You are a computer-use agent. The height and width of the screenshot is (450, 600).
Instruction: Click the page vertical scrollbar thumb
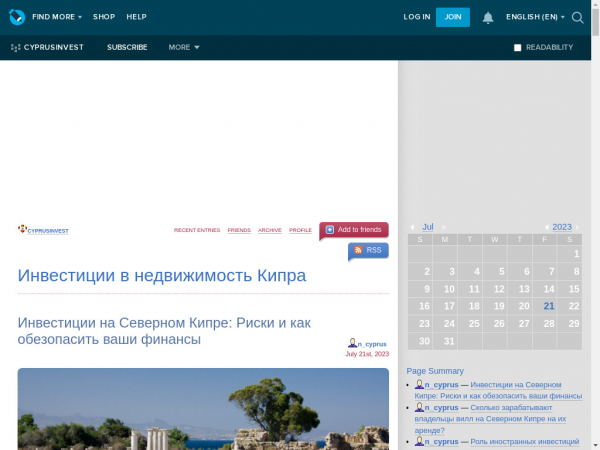[x=595, y=22]
